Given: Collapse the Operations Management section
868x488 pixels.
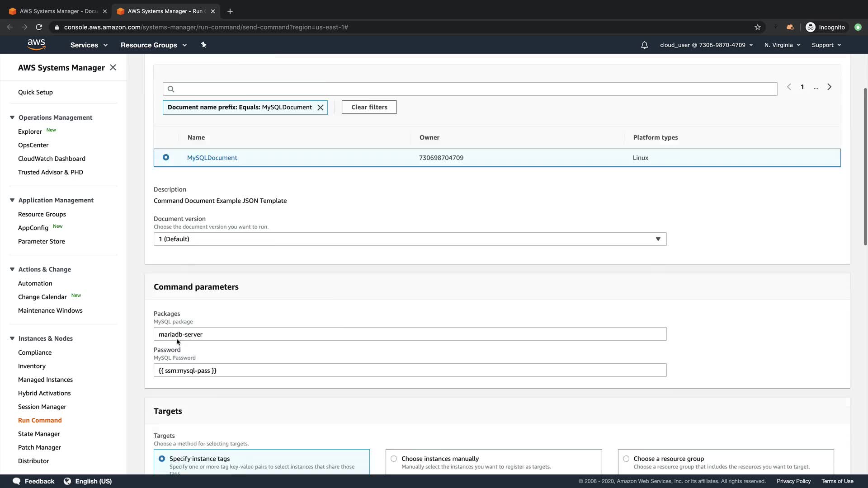Looking at the screenshot, I should (x=12, y=117).
